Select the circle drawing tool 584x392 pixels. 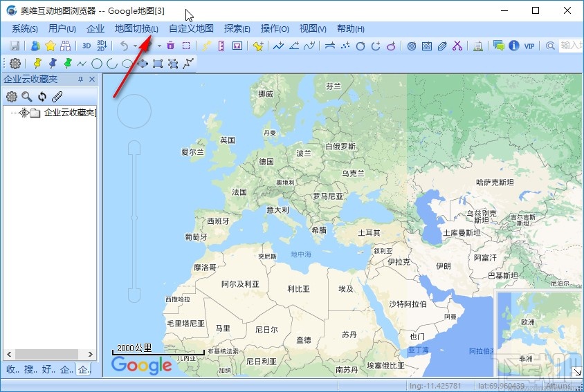coord(97,64)
